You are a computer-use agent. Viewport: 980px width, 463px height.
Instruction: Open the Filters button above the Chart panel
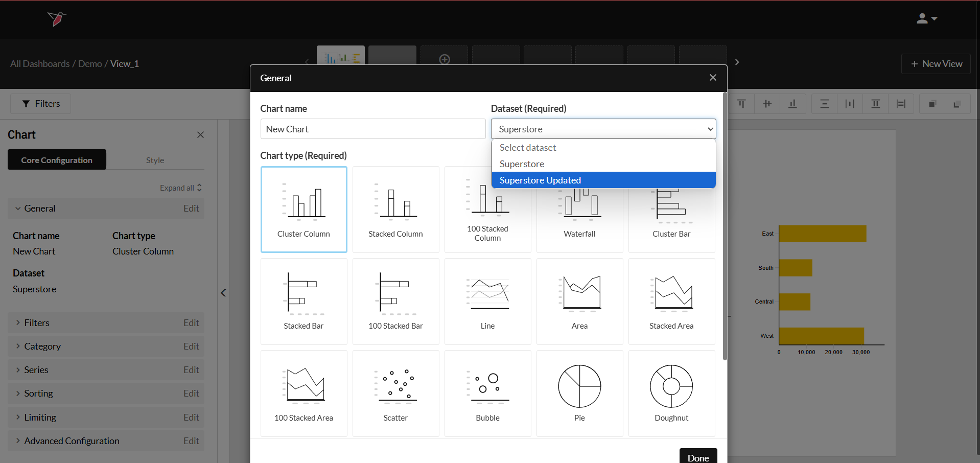coord(41,104)
